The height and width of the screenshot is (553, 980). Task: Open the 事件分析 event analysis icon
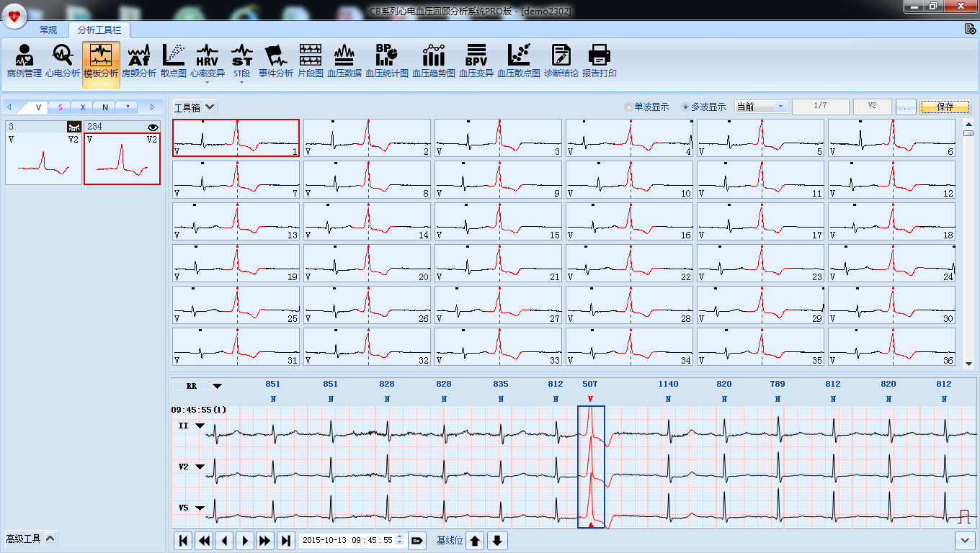[x=276, y=60]
